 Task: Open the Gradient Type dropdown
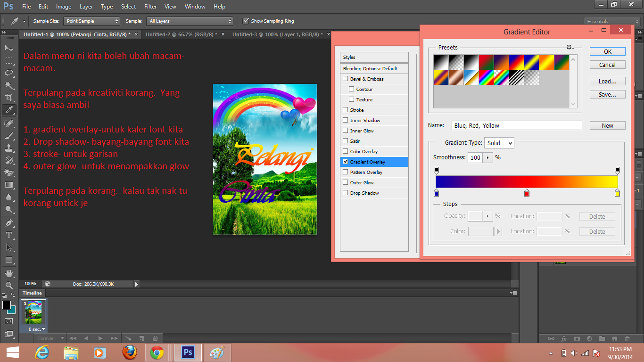[499, 142]
